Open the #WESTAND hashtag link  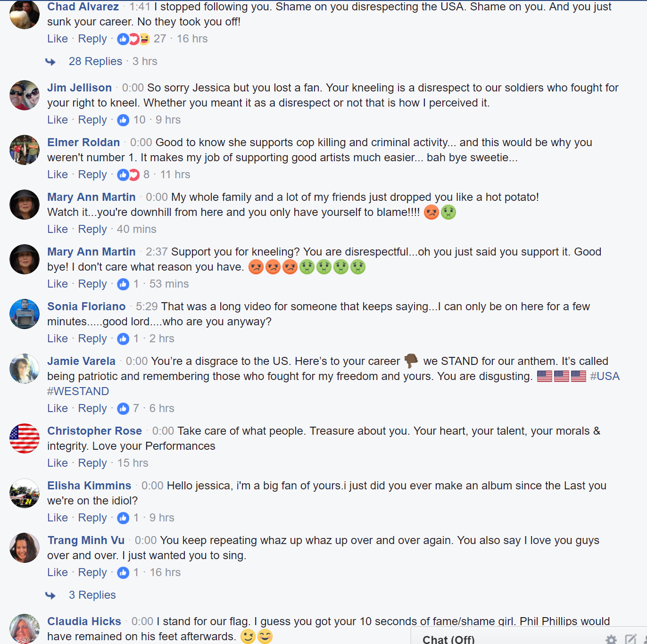(x=78, y=392)
